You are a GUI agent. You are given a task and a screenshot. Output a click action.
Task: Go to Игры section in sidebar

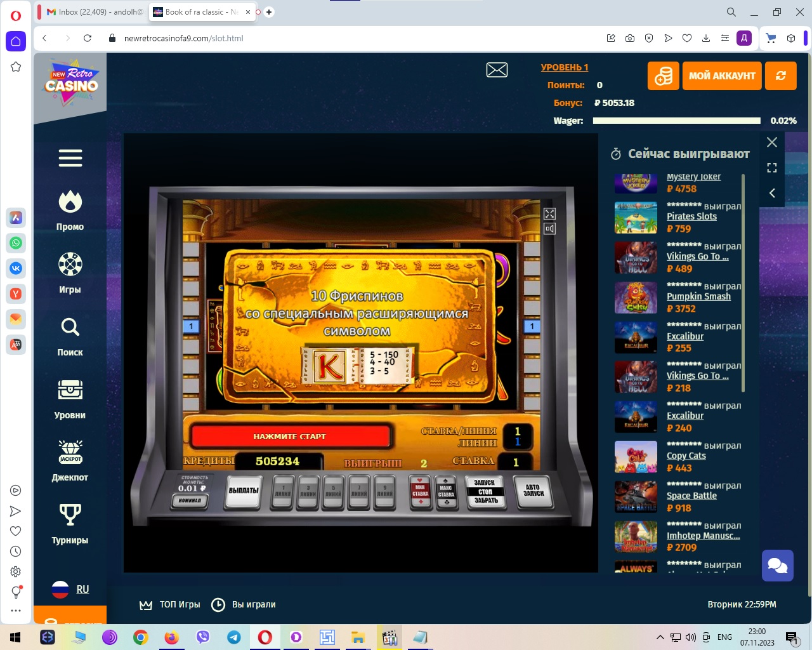click(x=70, y=274)
